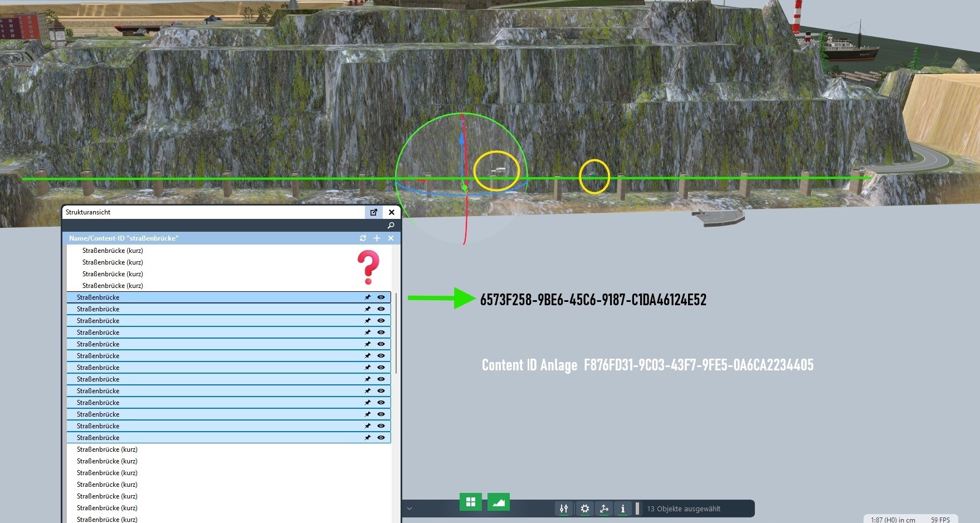The width and height of the screenshot is (980, 523).
Task: Remove the Name/Content-ID straßenbrücke filter
Action: [391, 238]
